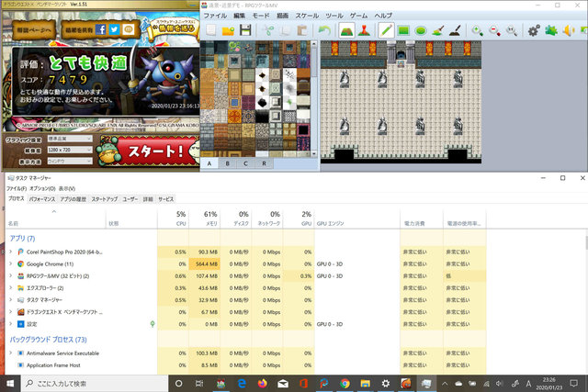Select tileset tab R
The width and height of the screenshot is (588, 392).
[264, 163]
